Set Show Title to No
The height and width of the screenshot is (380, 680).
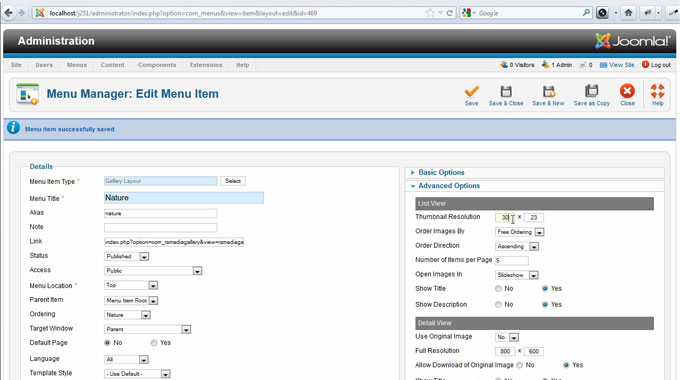[x=498, y=288]
